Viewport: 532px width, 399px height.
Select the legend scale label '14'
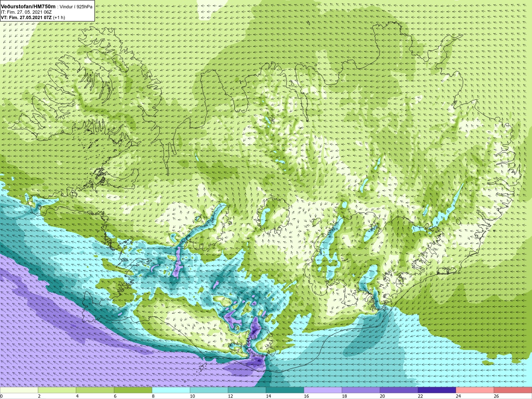click(268, 397)
